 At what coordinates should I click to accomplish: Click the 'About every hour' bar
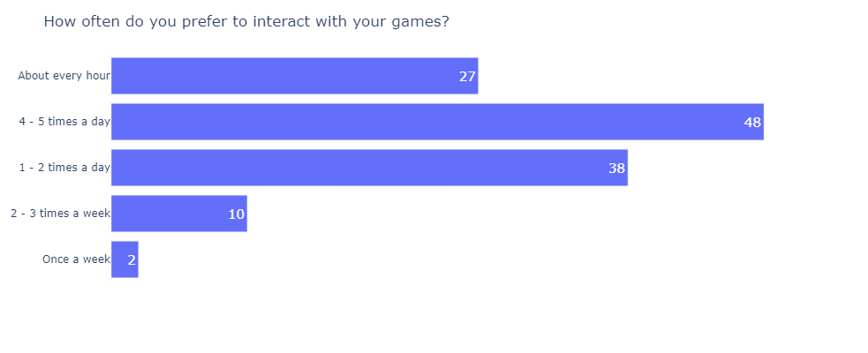(295, 76)
